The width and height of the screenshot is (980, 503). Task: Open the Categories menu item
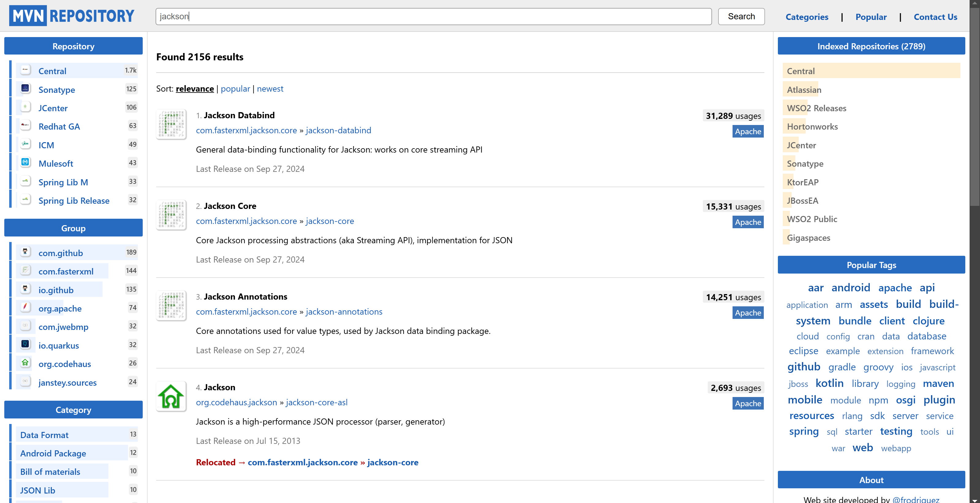807,17
